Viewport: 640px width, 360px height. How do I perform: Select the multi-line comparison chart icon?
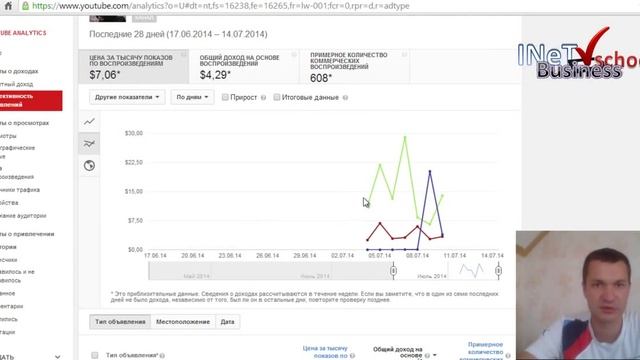pos(89,143)
